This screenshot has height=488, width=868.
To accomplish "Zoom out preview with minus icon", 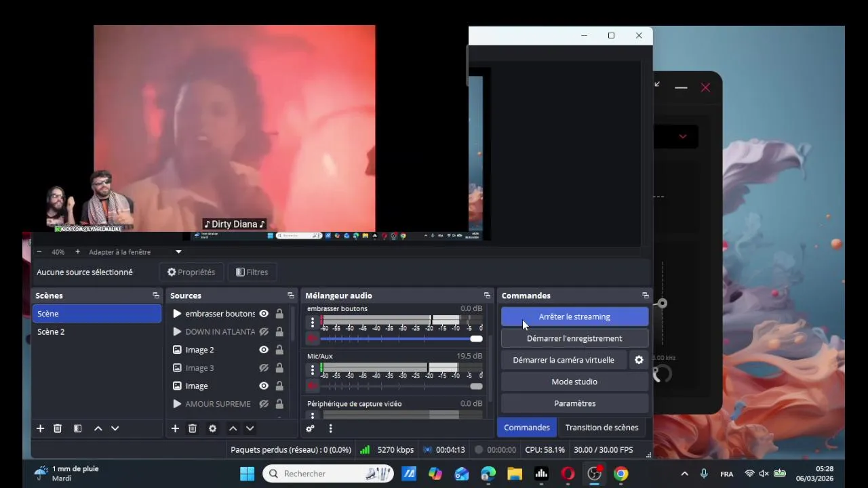I will coord(39,251).
